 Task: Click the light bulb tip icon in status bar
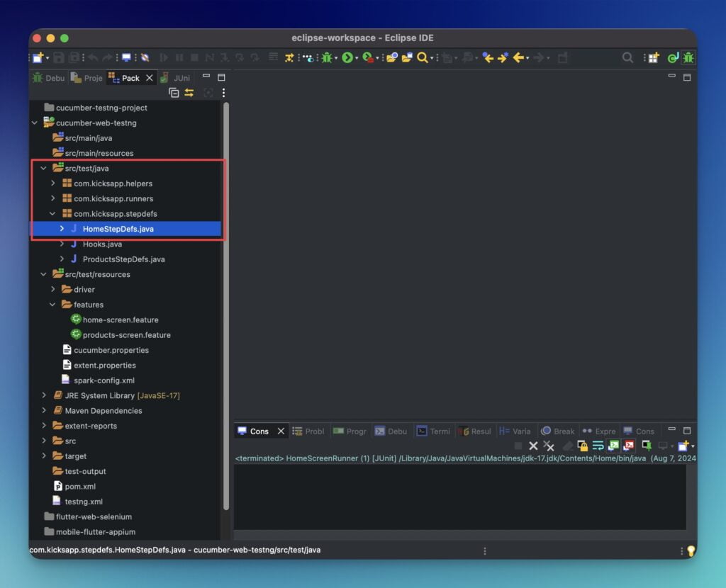click(x=691, y=550)
